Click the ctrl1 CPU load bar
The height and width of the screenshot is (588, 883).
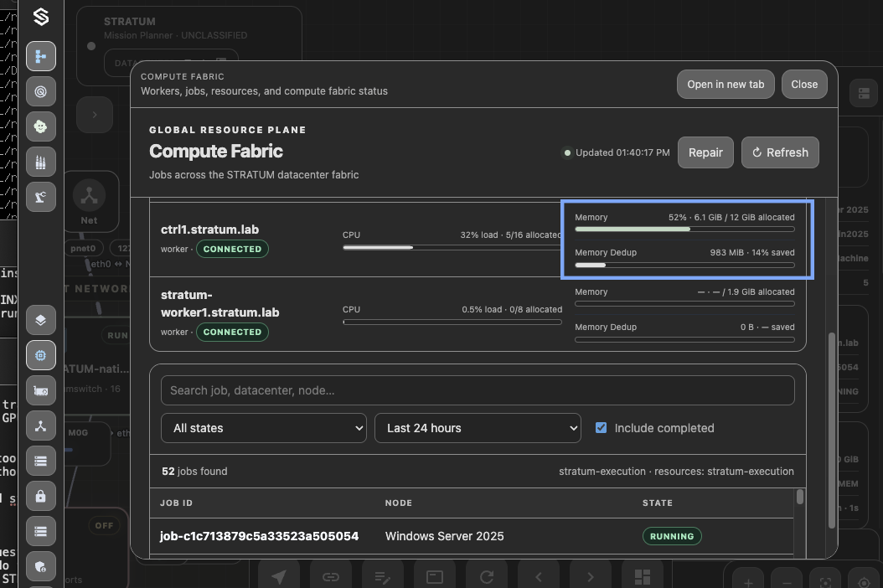pos(452,247)
